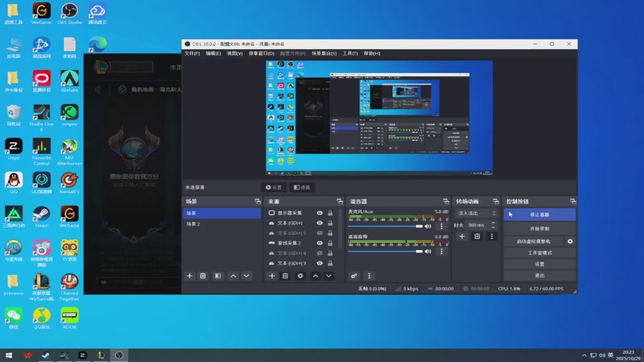Open the 视图(V) menu

(234, 53)
